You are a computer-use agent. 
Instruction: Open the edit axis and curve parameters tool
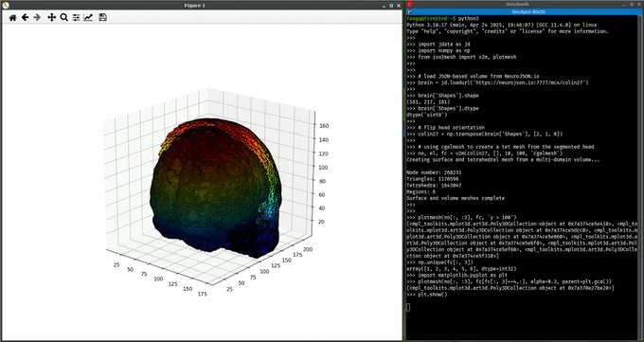coord(88,17)
